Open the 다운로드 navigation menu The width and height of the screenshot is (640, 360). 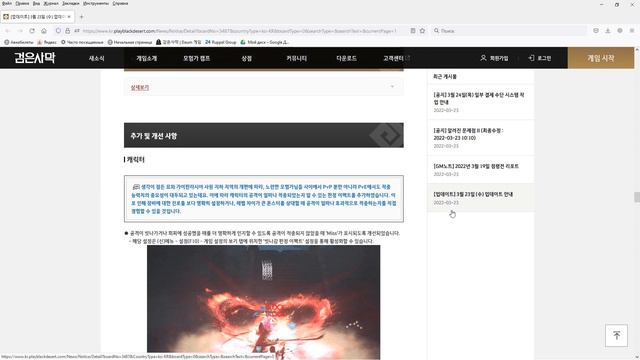[346, 58]
